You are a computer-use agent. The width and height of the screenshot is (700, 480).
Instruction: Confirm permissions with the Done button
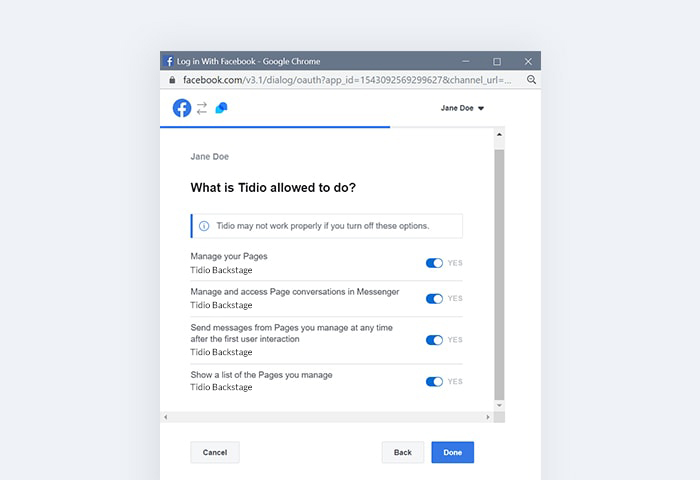(x=453, y=452)
